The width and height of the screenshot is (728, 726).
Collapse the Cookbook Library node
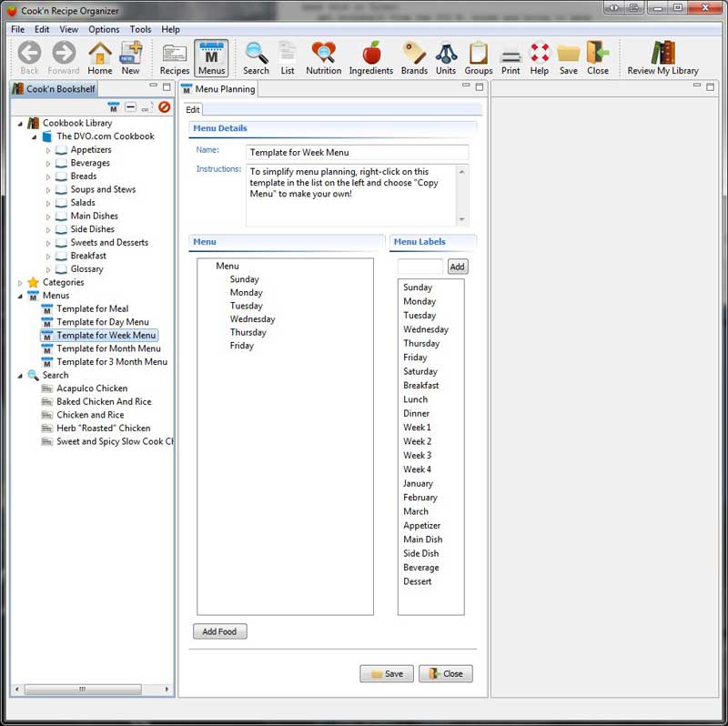(x=20, y=124)
